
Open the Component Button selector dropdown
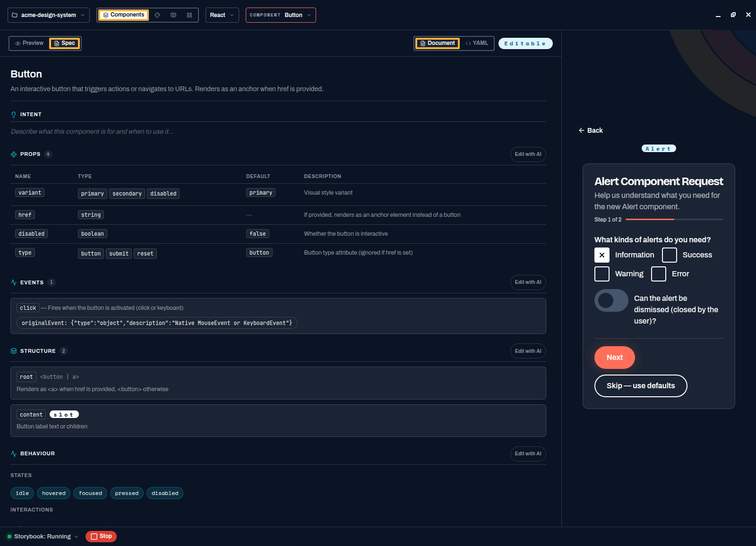pyautogui.click(x=281, y=15)
